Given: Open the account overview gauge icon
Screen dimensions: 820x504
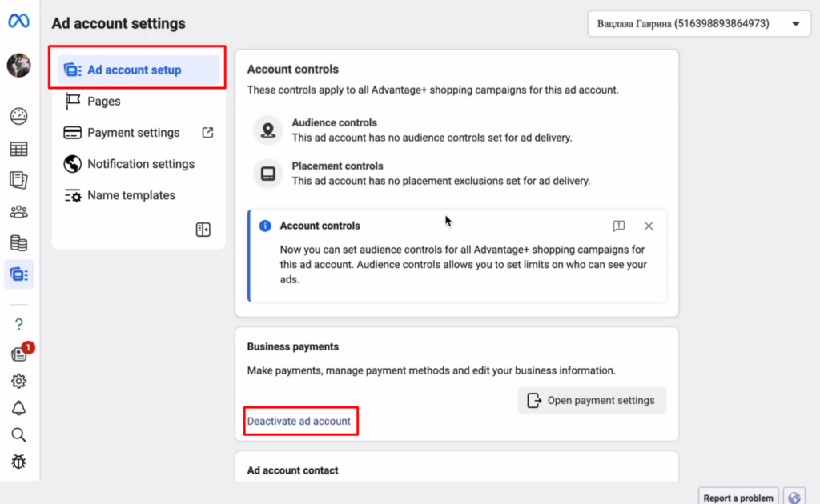Looking at the screenshot, I should (18, 117).
